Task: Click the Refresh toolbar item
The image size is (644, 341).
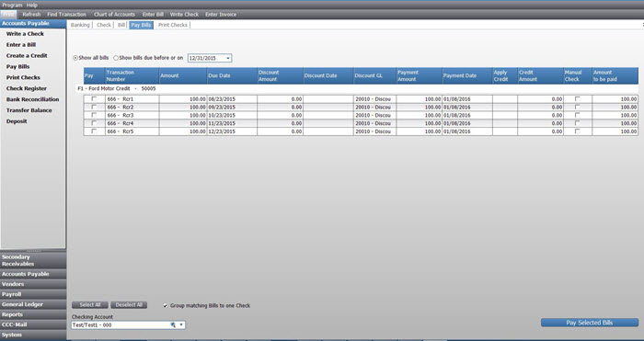Action: (x=31, y=15)
